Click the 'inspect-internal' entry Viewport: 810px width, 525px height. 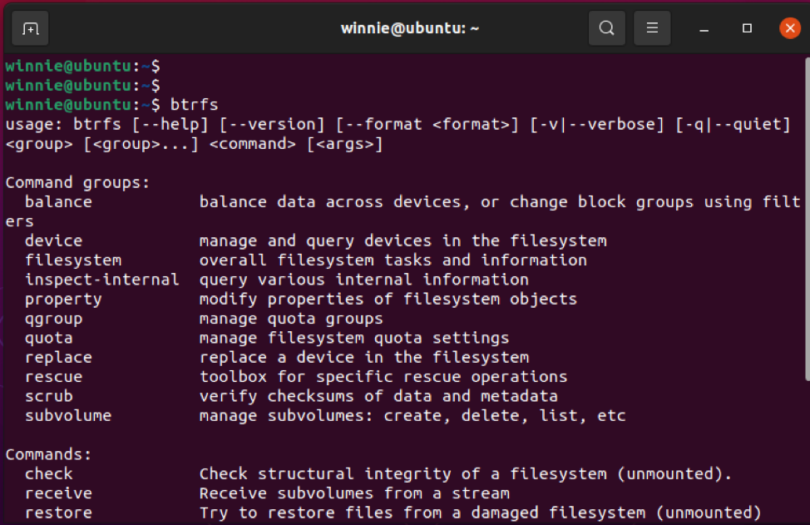pos(102,280)
